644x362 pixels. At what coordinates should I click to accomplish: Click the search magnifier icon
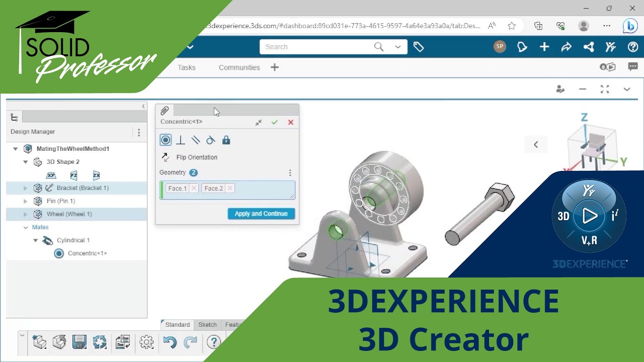pos(379,47)
